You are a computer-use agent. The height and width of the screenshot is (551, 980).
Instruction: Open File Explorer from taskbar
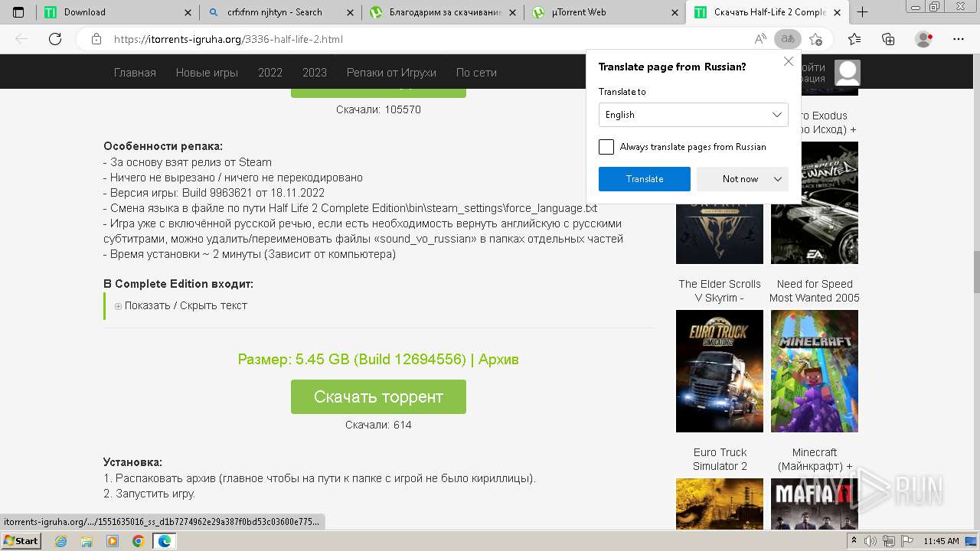[87, 541]
